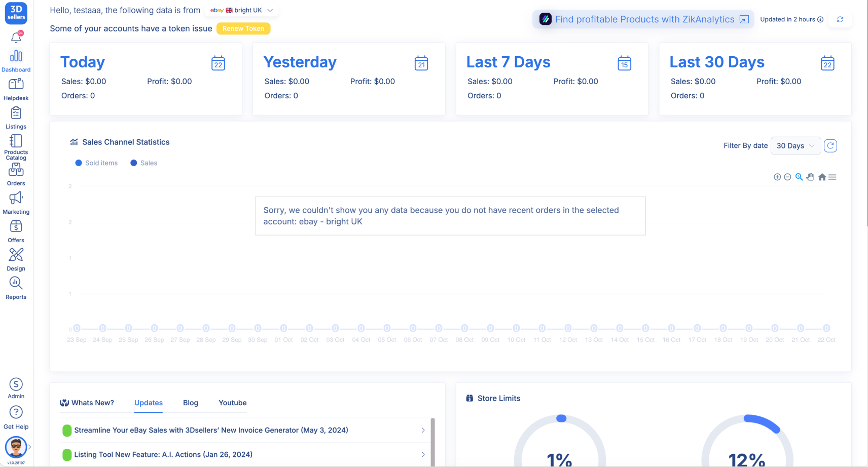The image size is (868, 467).
Task: Open the notifications bell
Action: coord(16,37)
